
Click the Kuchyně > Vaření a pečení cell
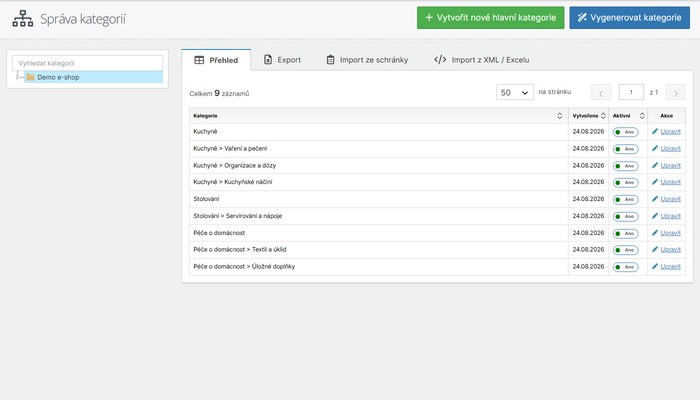[x=379, y=149]
